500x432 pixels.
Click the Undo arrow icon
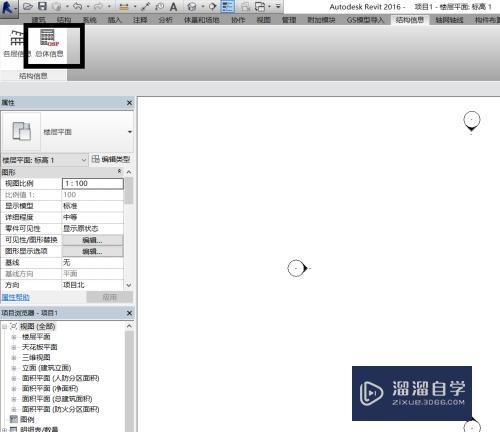(x=78, y=6)
